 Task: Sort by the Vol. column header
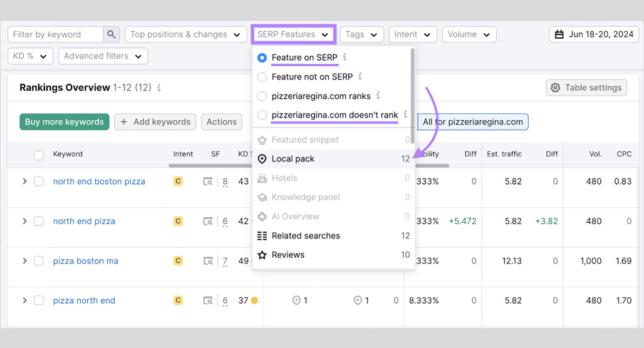[x=596, y=155]
